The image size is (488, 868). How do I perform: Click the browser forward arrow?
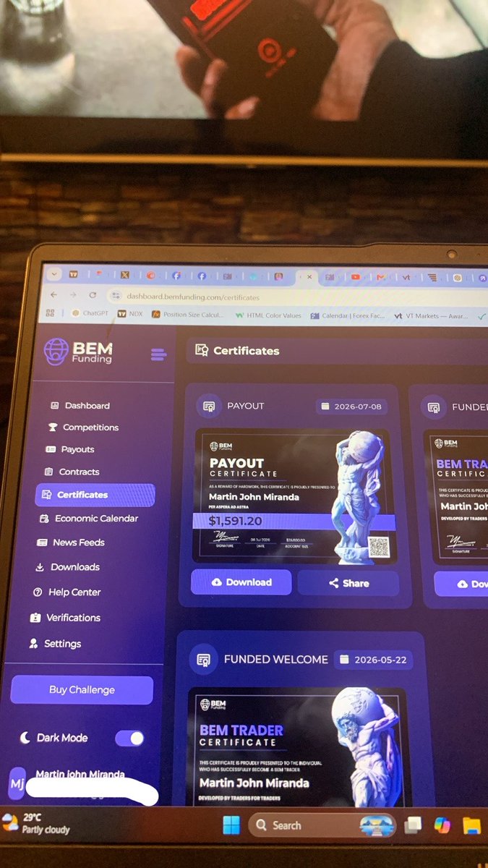point(73,295)
